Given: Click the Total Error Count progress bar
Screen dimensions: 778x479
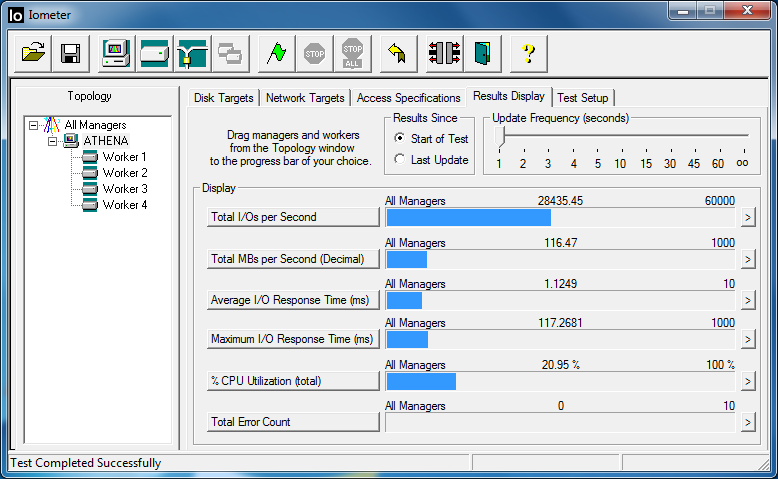Looking at the screenshot, I should click(x=560, y=422).
